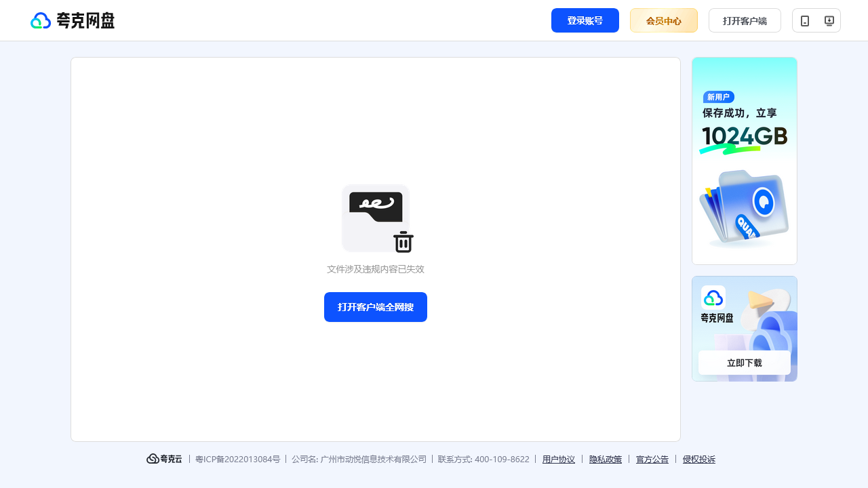This screenshot has width=868, height=488.
Task: Open the 用户协议 user agreement link
Action: point(559,459)
